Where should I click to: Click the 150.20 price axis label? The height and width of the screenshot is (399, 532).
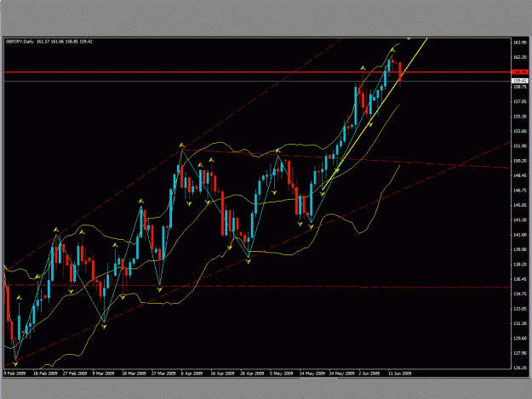tap(520, 161)
